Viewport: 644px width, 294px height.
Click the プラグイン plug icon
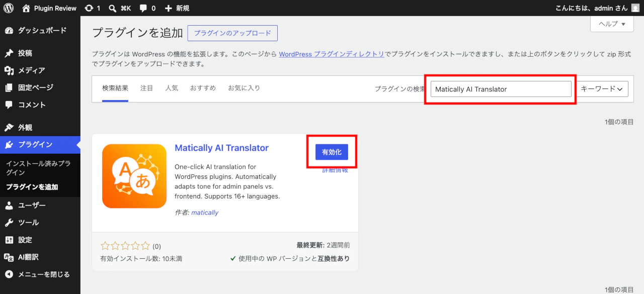[9, 145]
